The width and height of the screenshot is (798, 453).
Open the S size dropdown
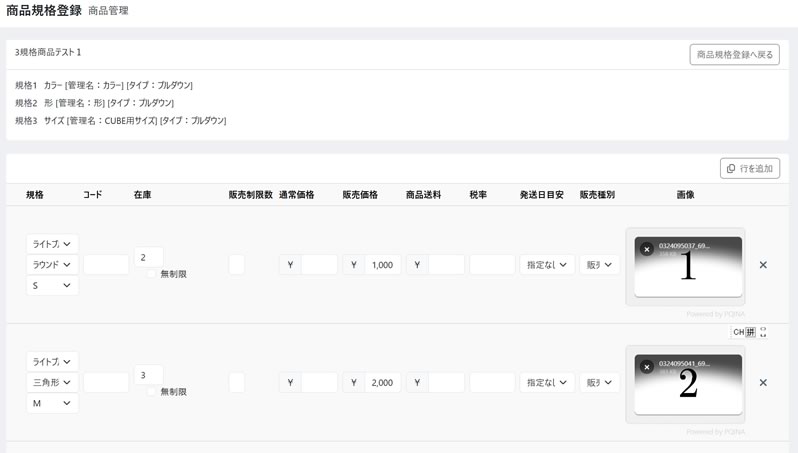(x=52, y=286)
